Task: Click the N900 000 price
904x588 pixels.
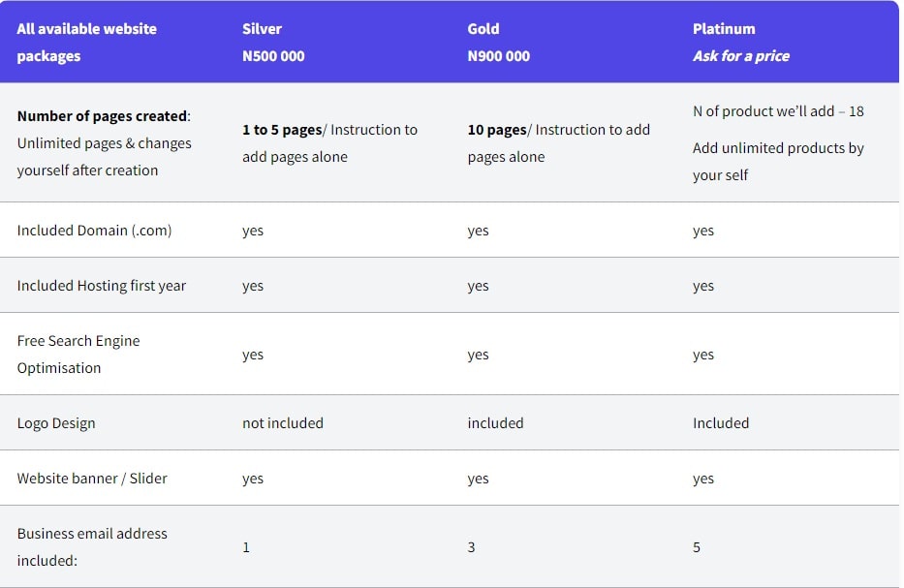Action: click(499, 56)
